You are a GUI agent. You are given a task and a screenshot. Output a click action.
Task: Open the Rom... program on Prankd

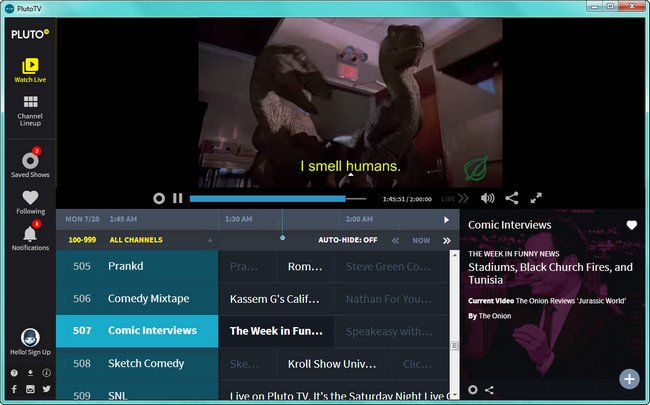click(305, 267)
